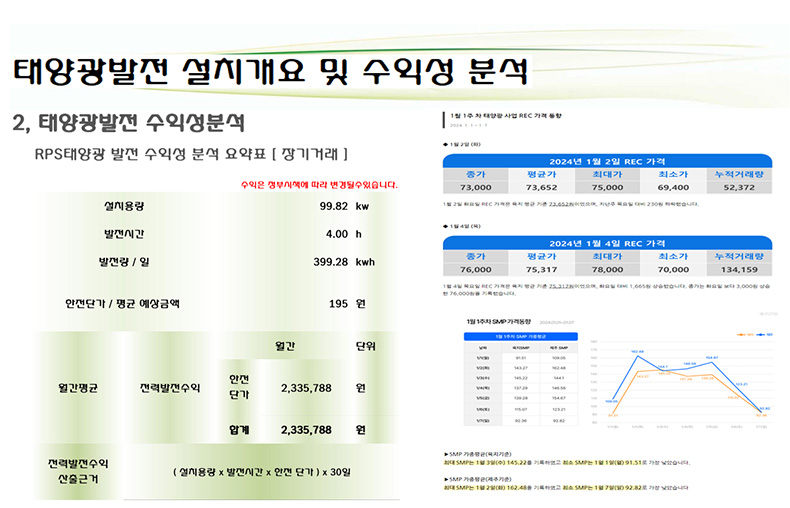This screenshot has width=790, height=508.
Task: Select the heading 2, 태양광발전 수익성분석
Action: tap(129, 123)
